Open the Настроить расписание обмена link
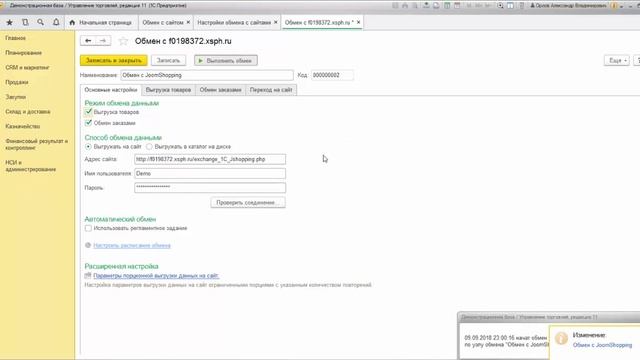Viewport: 640px width, 360px height. (132, 245)
